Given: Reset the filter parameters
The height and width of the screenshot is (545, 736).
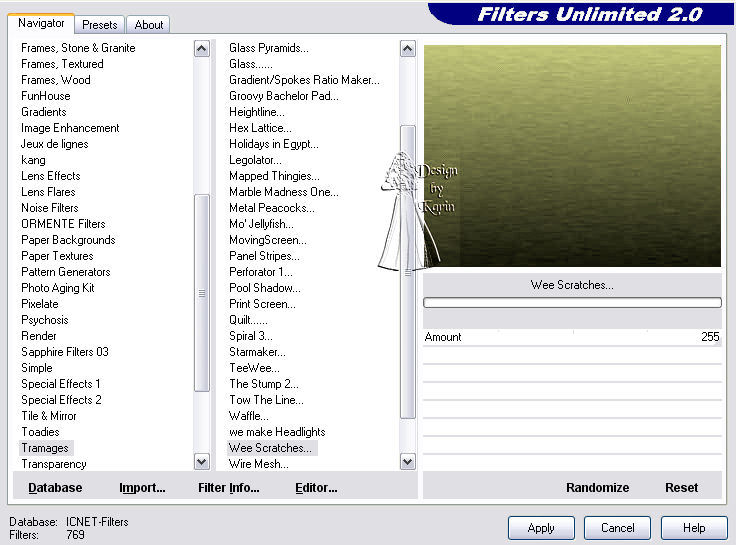Looking at the screenshot, I should tap(682, 488).
